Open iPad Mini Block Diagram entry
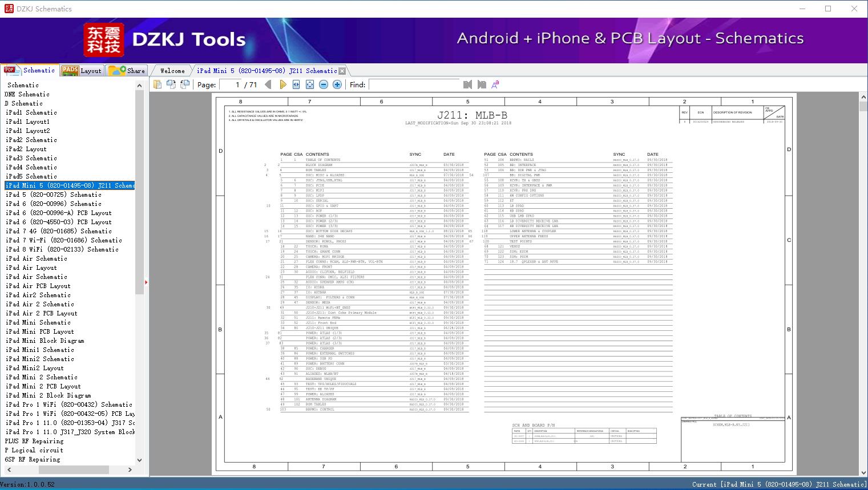The image size is (868, 490). point(45,341)
